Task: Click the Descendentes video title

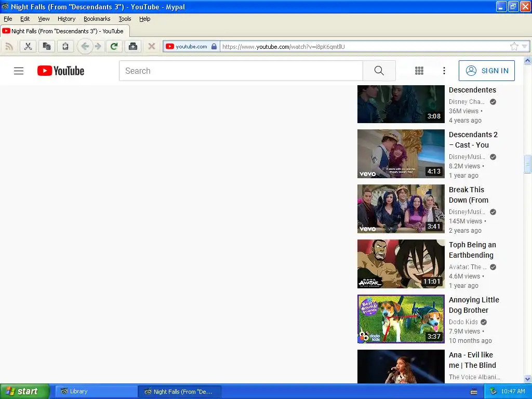Action: [x=472, y=90]
